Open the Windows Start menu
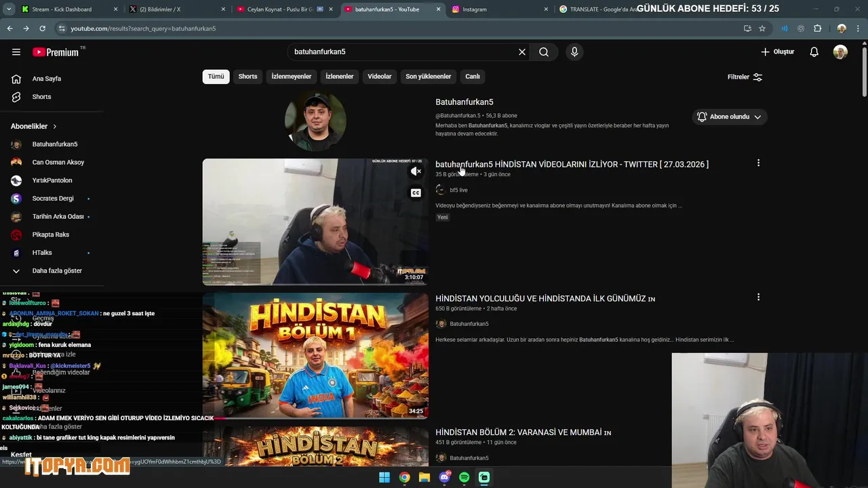 click(x=384, y=477)
